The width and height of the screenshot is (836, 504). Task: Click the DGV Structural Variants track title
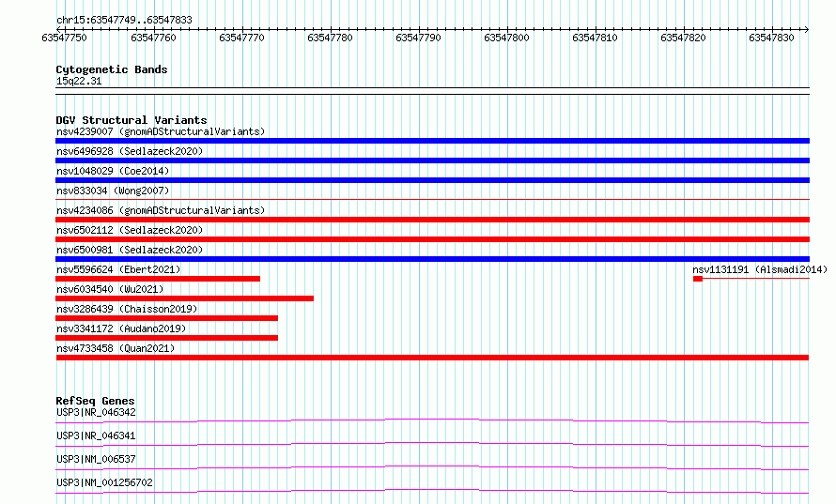[x=132, y=120]
